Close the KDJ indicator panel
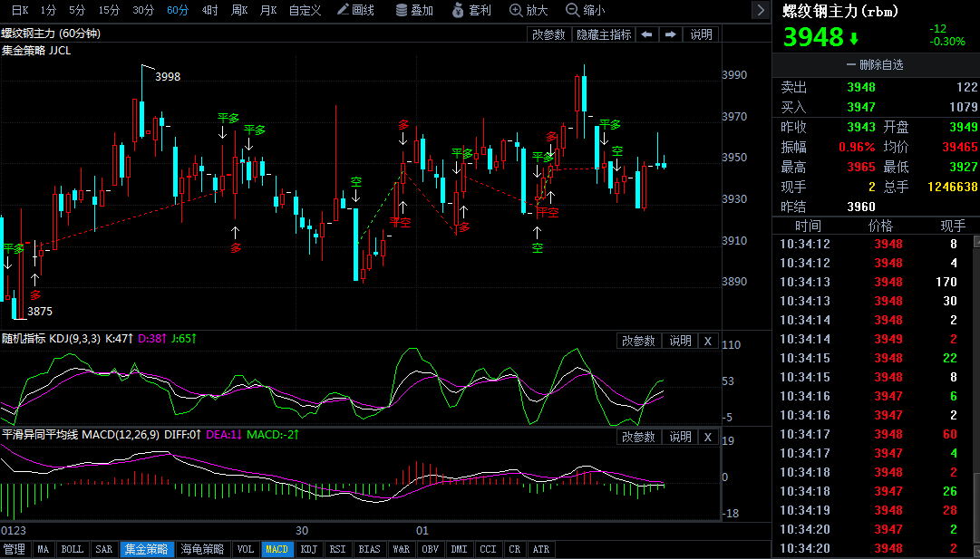This screenshot has width=980, height=559. pos(708,340)
